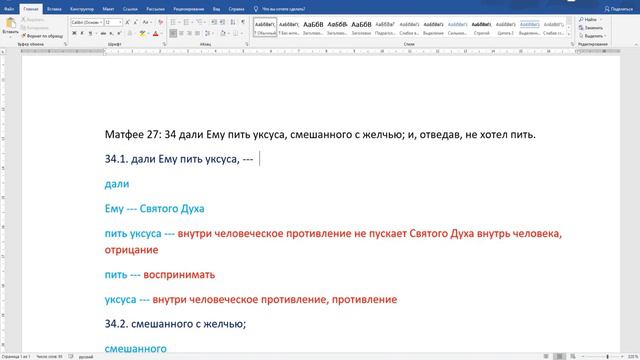Click the Найти find button
Screen dimensions: 640x360
[587, 20]
